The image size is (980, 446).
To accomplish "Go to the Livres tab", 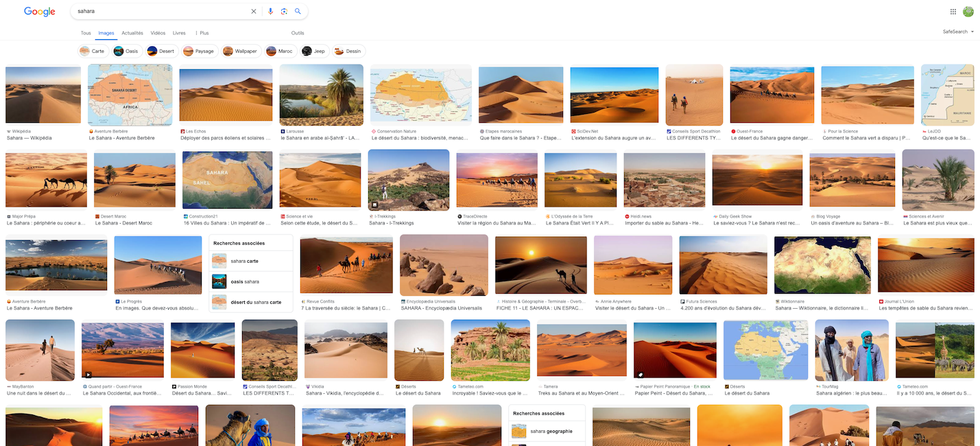I will tap(179, 33).
